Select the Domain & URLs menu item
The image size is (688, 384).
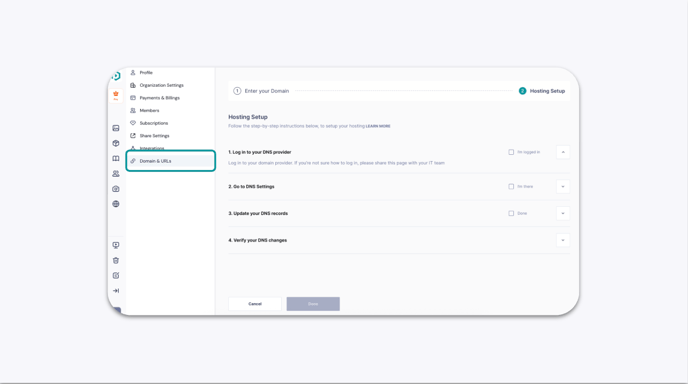tap(171, 161)
